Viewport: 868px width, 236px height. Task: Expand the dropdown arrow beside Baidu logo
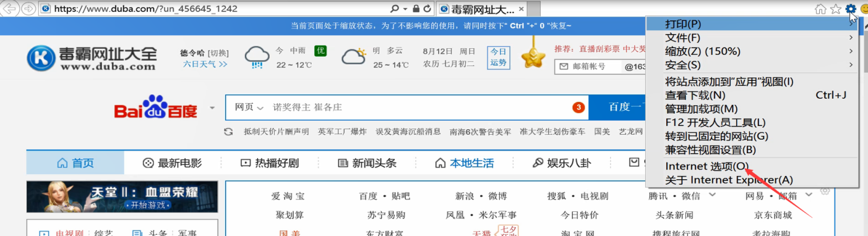click(x=212, y=107)
